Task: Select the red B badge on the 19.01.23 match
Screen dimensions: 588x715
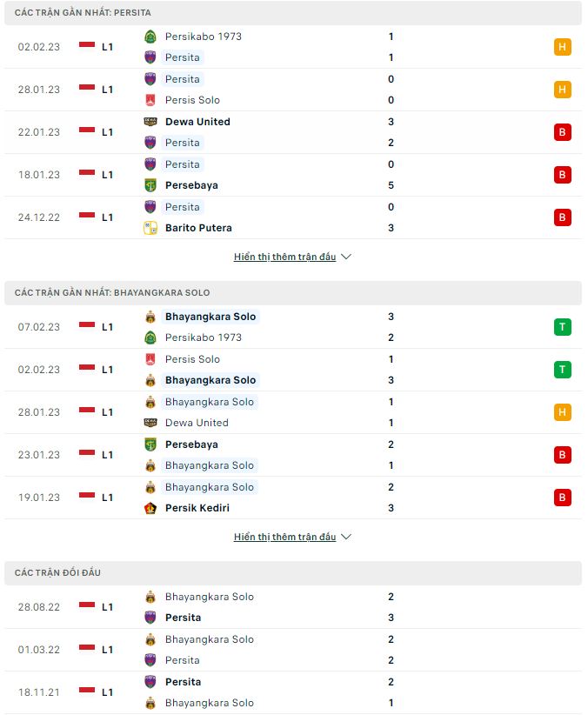Action: (x=563, y=498)
